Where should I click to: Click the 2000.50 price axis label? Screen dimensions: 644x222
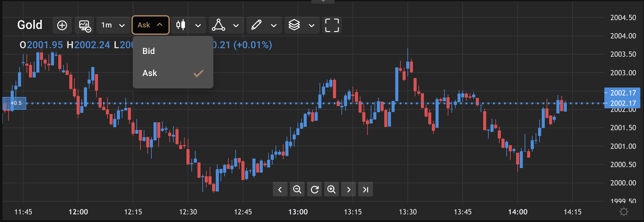coord(623,165)
